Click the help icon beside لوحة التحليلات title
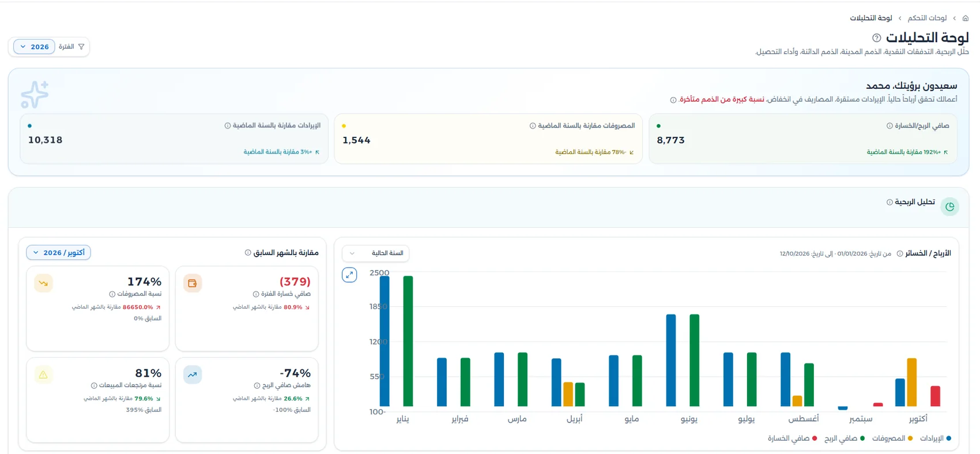Image resolution: width=980 pixels, height=454 pixels. pyautogui.click(x=876, y=38)
